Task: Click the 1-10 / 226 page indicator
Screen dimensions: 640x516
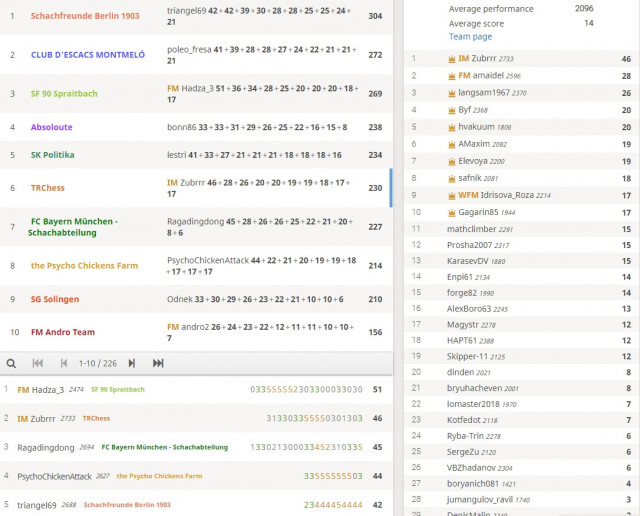Action: pyautogui.click(x=98, y=363)
